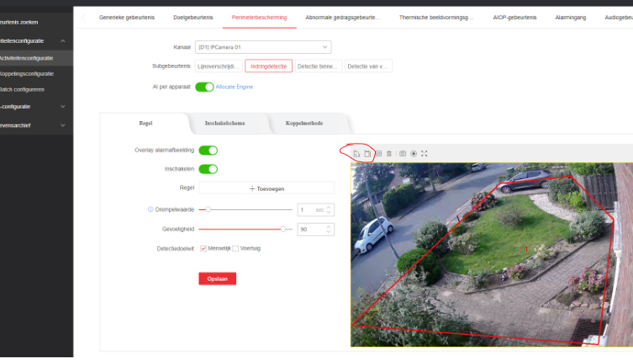Capture a snapshot with the camera icon
The image size is (633, 364).
coord(403,154)
